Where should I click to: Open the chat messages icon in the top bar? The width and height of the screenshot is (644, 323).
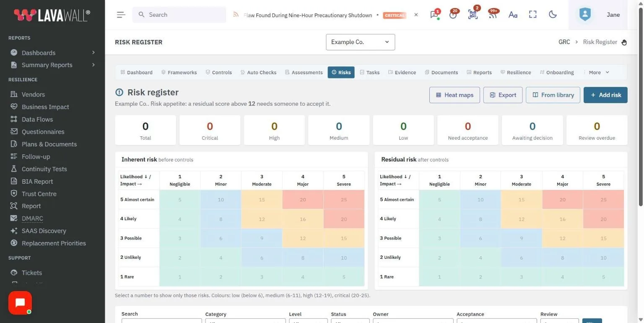click(x=434, y=15)
